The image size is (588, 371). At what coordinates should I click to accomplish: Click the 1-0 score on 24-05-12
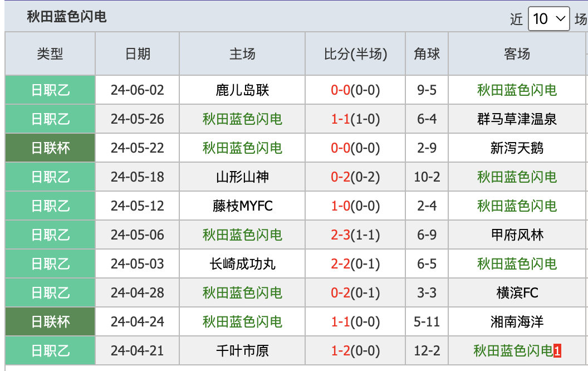click(x=341, y=206)
